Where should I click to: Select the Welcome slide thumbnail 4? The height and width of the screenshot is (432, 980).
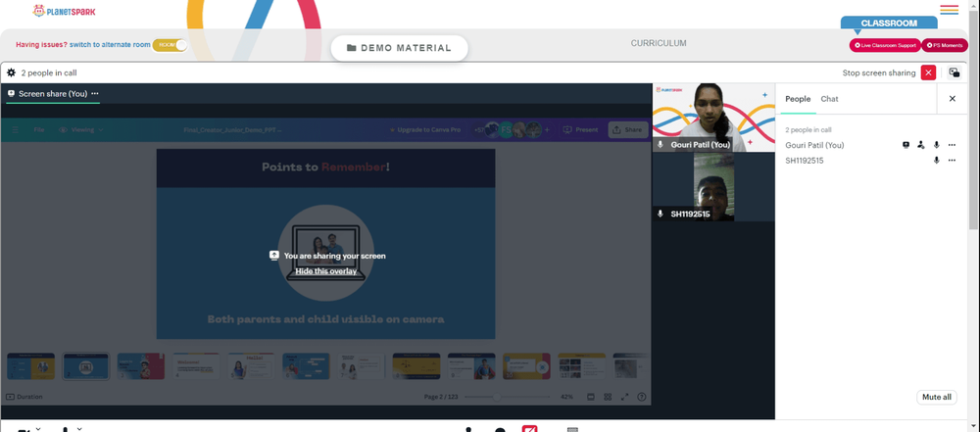[196, 366]
